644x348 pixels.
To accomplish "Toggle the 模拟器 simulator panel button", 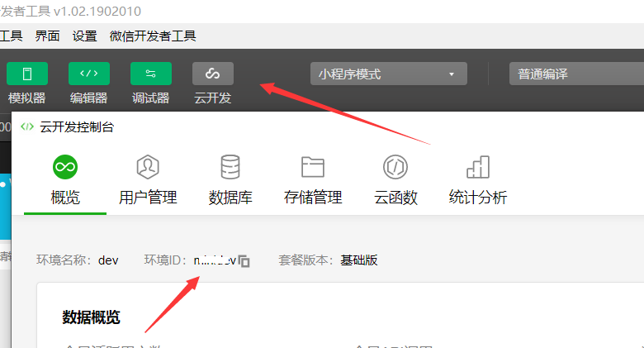I will [x=27, y=74].
